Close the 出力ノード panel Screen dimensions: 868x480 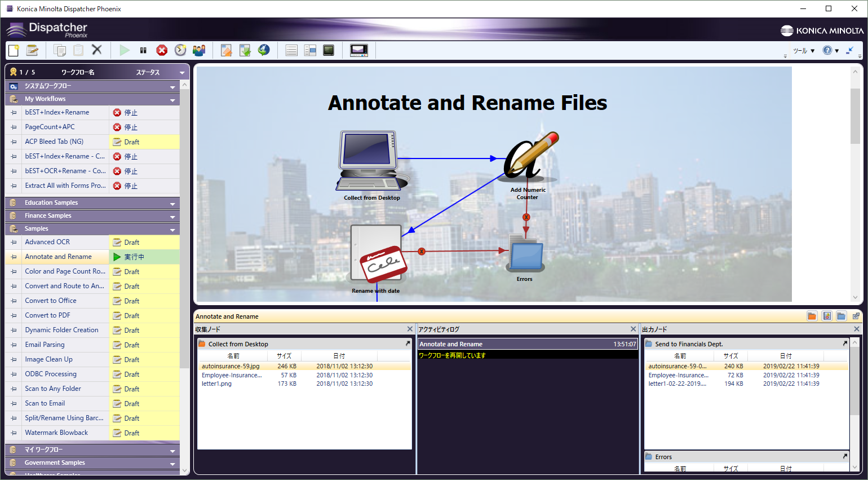click(x=857, y=329)
